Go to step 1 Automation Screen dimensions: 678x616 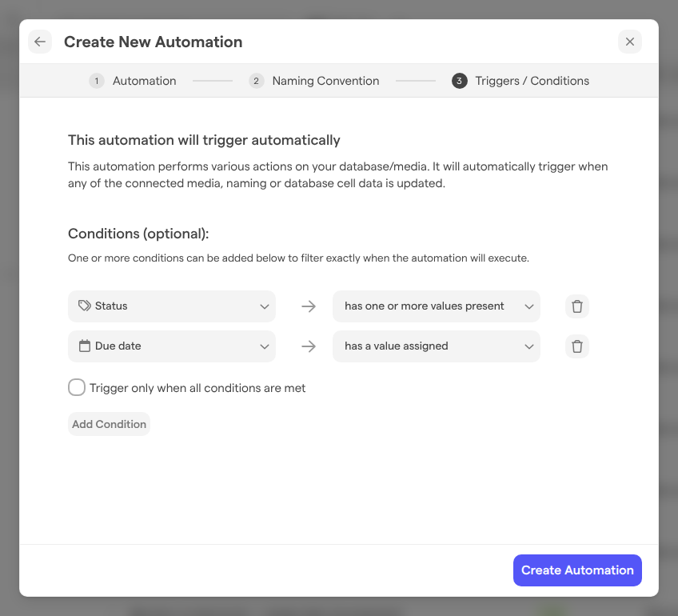(132, 81)
